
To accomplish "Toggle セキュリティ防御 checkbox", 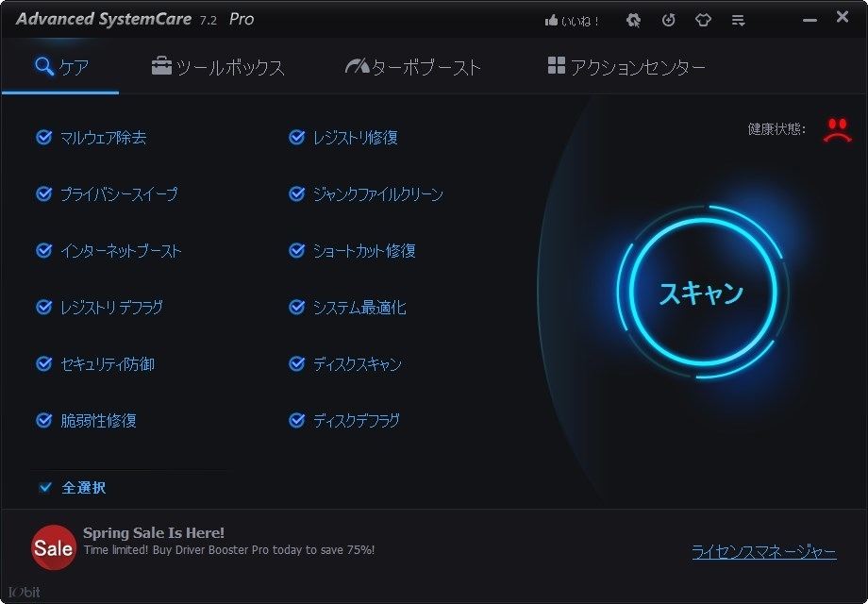I will [x=43, y=363].
